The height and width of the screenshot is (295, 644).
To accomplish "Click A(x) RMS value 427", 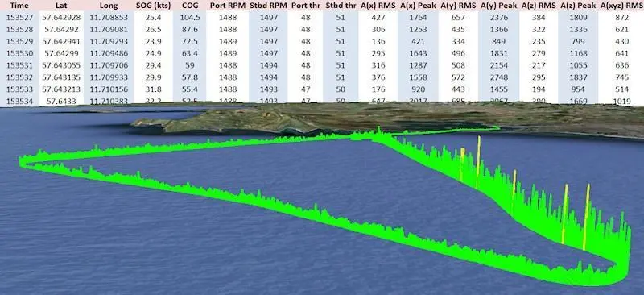I will pyautogui.click(x=378, y=18).
